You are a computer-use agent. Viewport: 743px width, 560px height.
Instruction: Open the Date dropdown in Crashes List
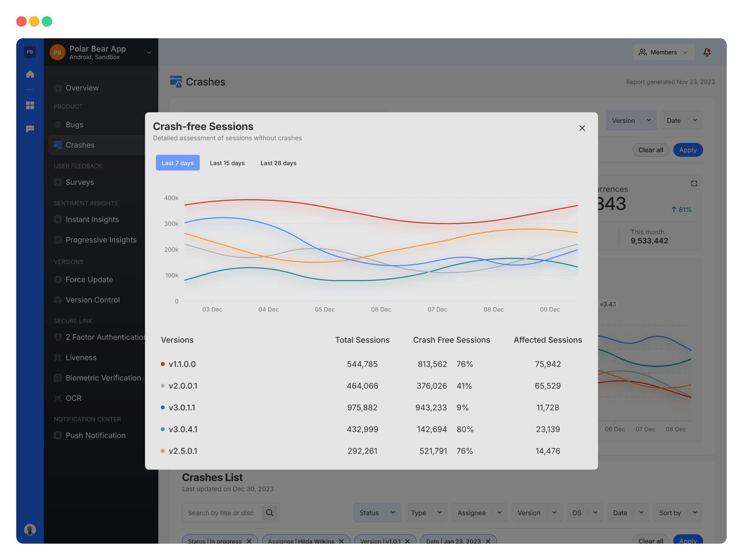click(x=628, y=513)
